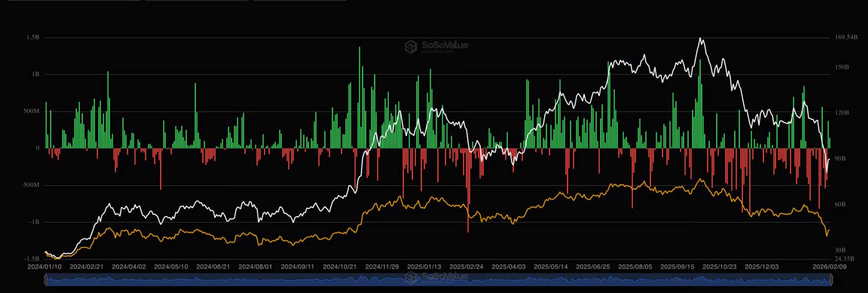
Task: Click the 2025/09/15 date label
Action: tap(678, 267)
